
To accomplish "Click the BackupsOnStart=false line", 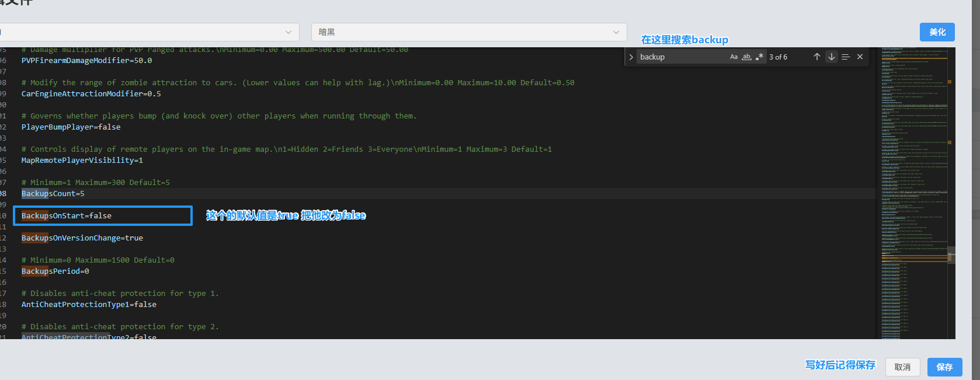I will 67,215.
